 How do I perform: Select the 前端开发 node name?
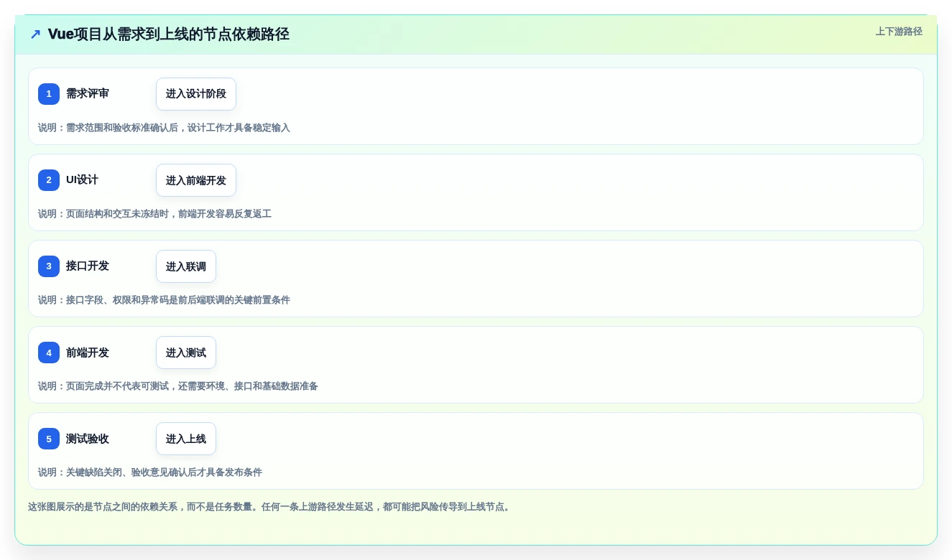pos(88,353)
